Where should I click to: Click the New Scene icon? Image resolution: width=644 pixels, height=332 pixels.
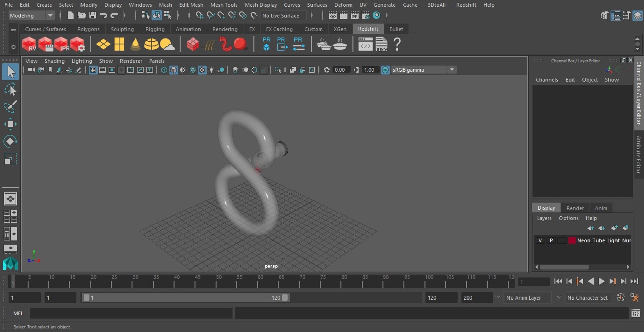[x=70, y=15]
